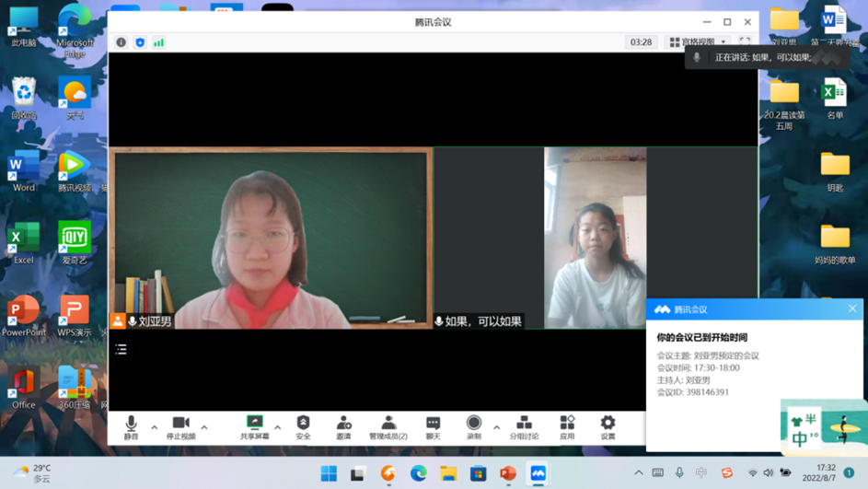Image resolution: width=868 pixels, height=489 pixels.
Task: Open Windows Start menu on taskbar
Action: pyautogui.click(x=329, y=473)
